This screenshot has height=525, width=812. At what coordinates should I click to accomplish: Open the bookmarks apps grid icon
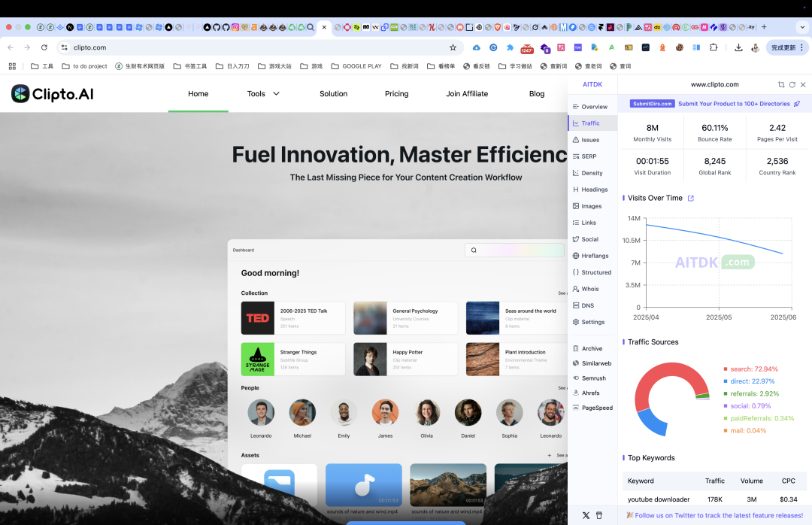pyautogui.click(x=13, y=66)
